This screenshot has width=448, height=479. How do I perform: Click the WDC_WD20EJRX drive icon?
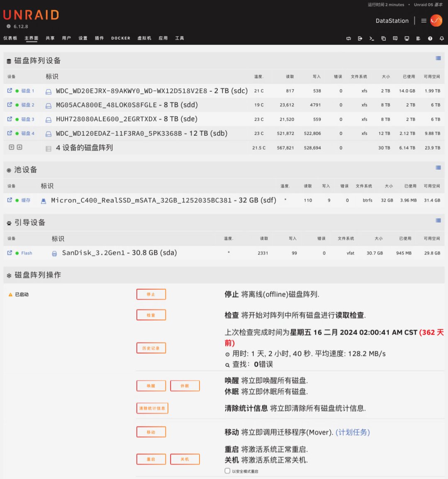(x=48, y=91)
